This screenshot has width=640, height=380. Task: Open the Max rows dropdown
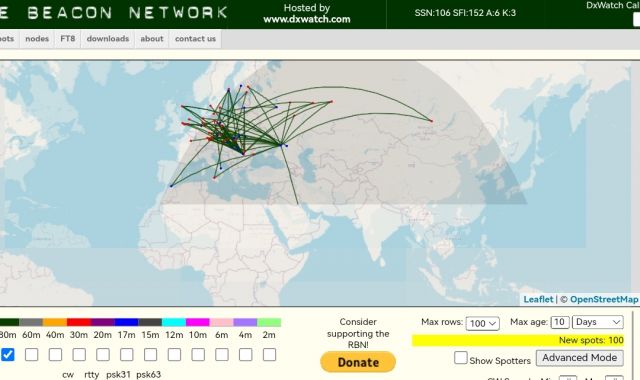pos(482,323)
